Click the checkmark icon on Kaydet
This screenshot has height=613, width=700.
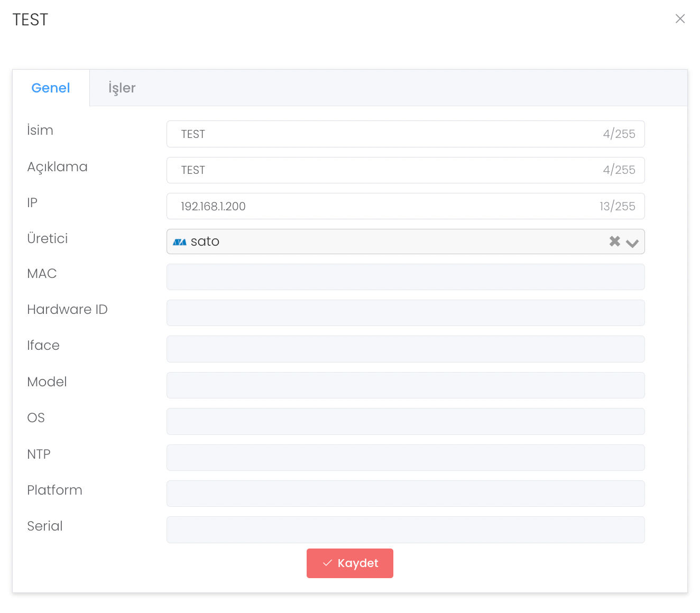click(x=327, y=563)
